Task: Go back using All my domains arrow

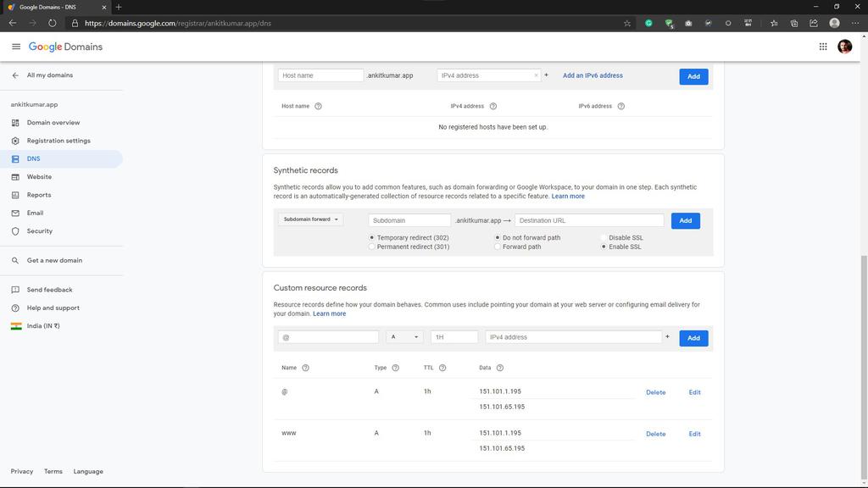Action: pyautogui.click(x=15, y=75)
